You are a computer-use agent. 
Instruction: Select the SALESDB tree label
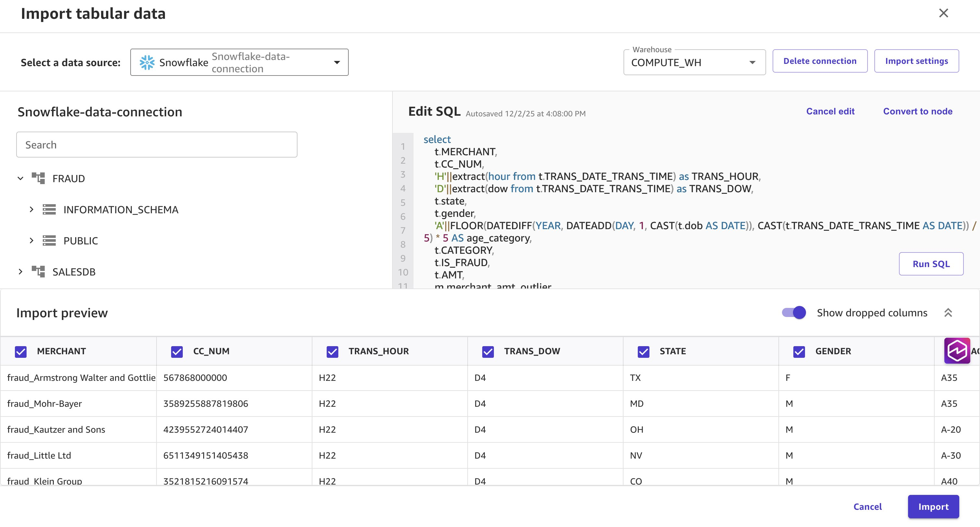(x=74, y=272)
